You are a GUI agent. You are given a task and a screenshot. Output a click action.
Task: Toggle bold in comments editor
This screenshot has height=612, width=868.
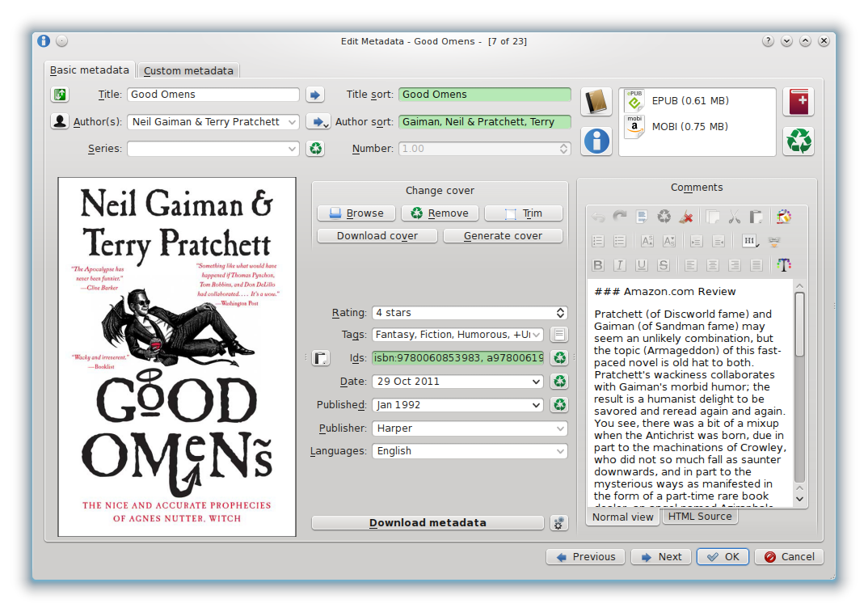[598, 265]
